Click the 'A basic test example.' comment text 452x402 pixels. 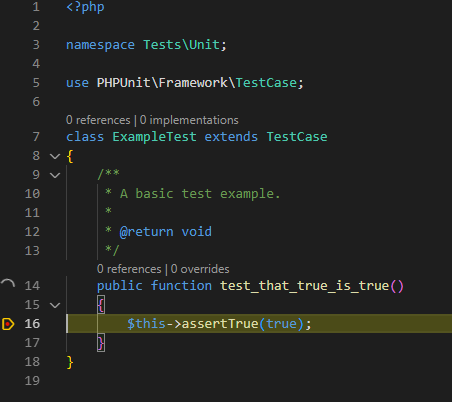(200, 194)
